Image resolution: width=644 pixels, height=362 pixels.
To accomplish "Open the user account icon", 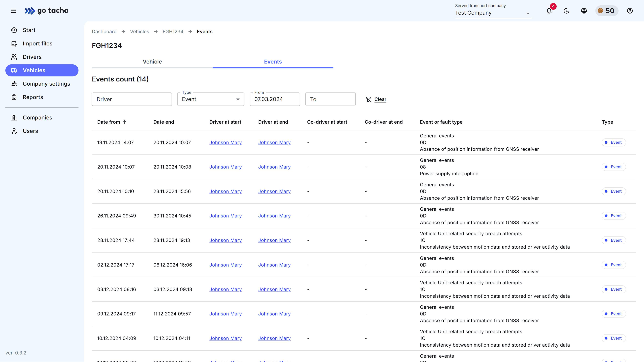I will coord(630,11).
